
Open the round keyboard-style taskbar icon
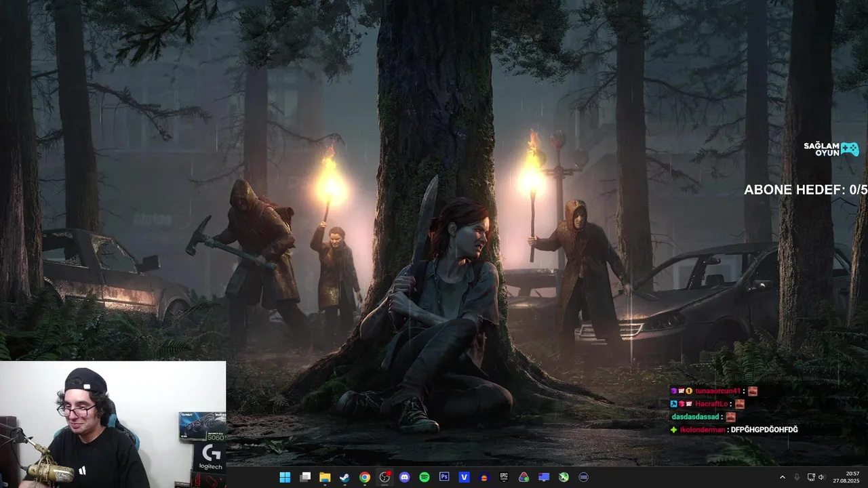584,477
